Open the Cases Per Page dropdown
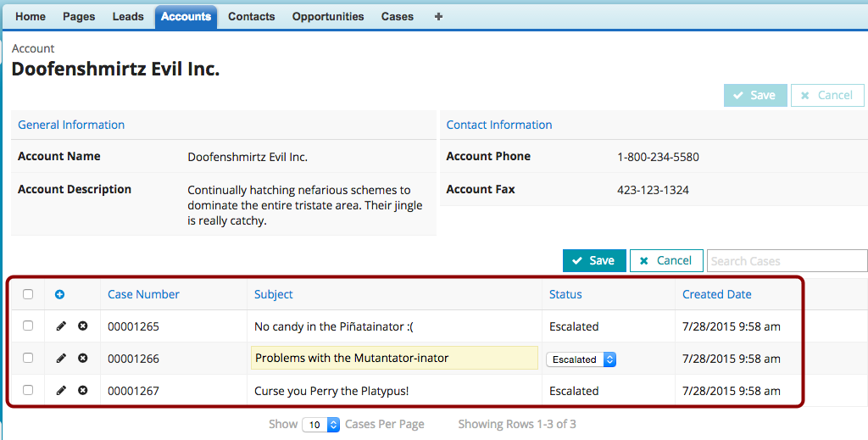The height and width of the screenshot is (440, 868). tap(321, 425)
